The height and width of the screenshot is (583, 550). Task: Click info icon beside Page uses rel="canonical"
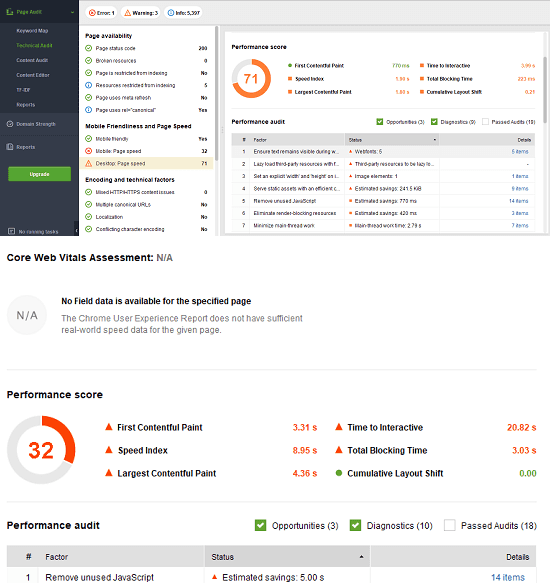point(89,110)
